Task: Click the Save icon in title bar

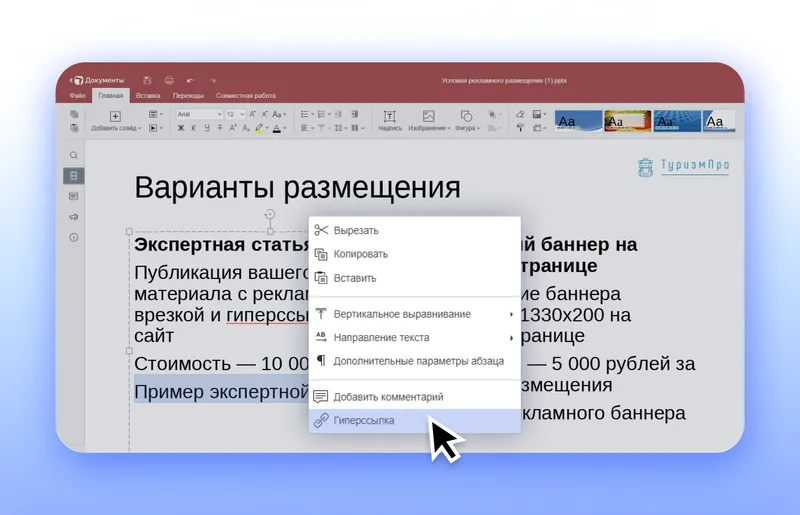Action: pyautogui.click(x=147, y=80)
